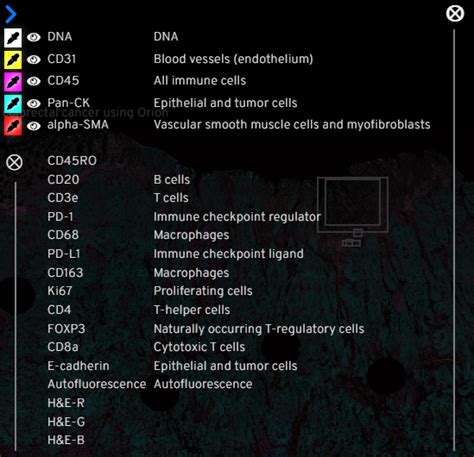Viewport: 474px width, 457px height.
Task: Add the Ki67 proliferating cells channel
Action: coord(60,291)
